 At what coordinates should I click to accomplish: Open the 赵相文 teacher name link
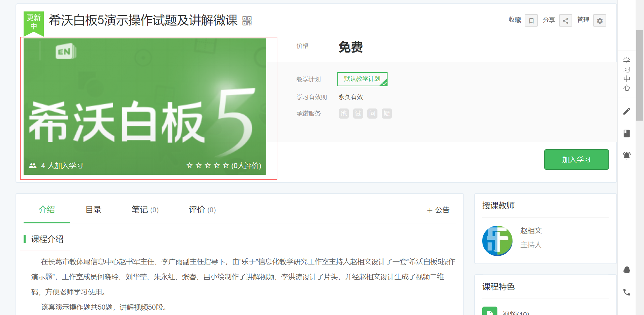tap(531, 231)
